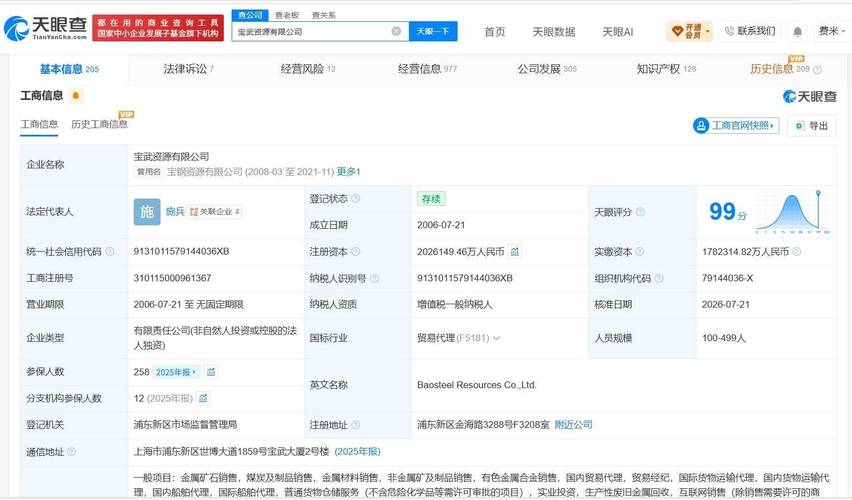This screenshot has width=852, height=500.
Task: Open the 费米 user account dropdown
Action: pos(832,32)
